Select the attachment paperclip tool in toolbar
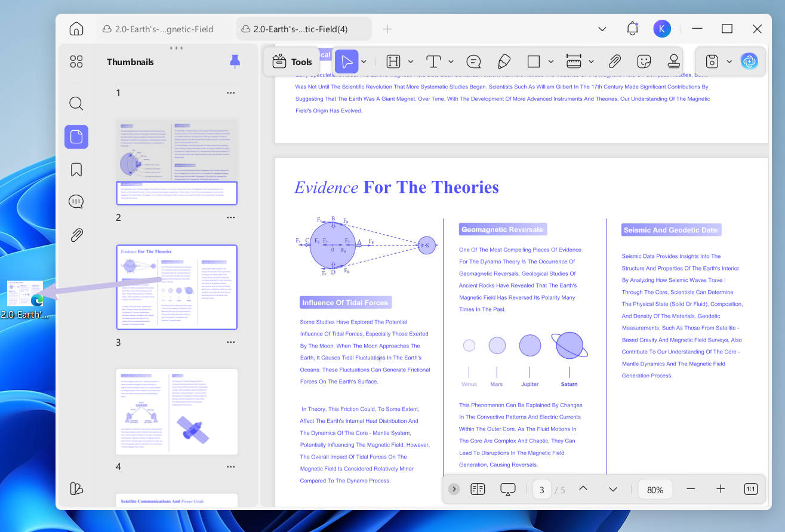 614,61
